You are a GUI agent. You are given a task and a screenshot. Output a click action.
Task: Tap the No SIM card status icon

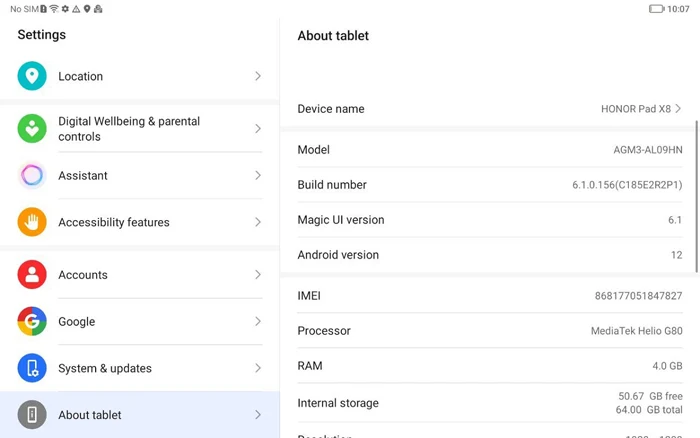43,8
